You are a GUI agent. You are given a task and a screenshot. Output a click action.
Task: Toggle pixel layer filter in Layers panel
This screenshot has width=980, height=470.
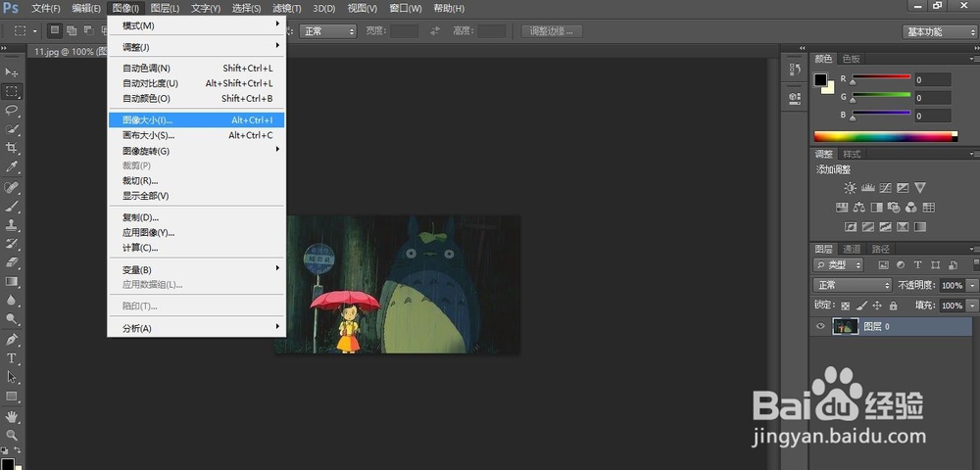coord(883,264)
